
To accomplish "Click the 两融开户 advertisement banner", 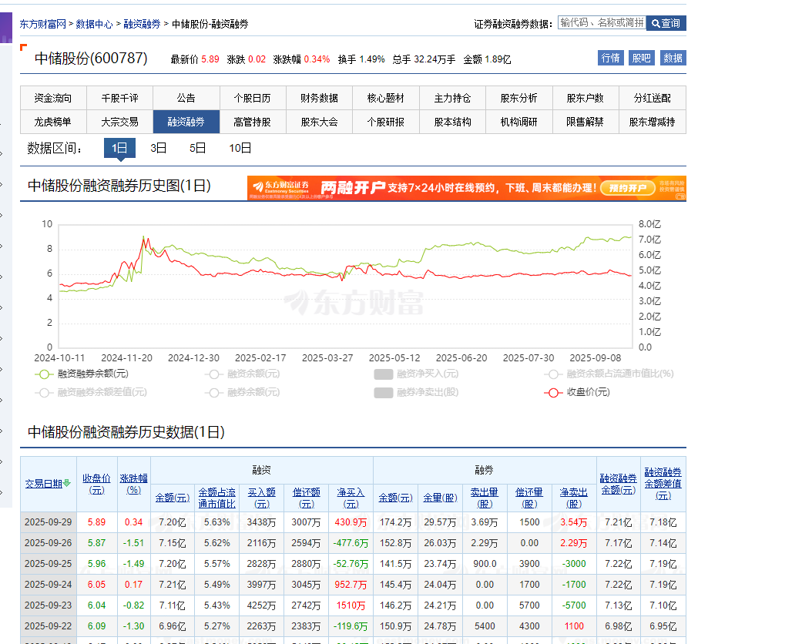I will (467, 188).
